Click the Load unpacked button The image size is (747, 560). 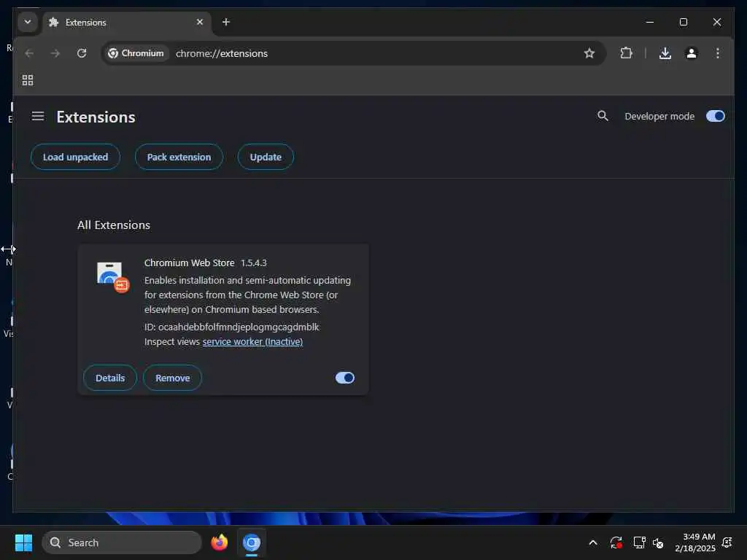click(75, 157)
